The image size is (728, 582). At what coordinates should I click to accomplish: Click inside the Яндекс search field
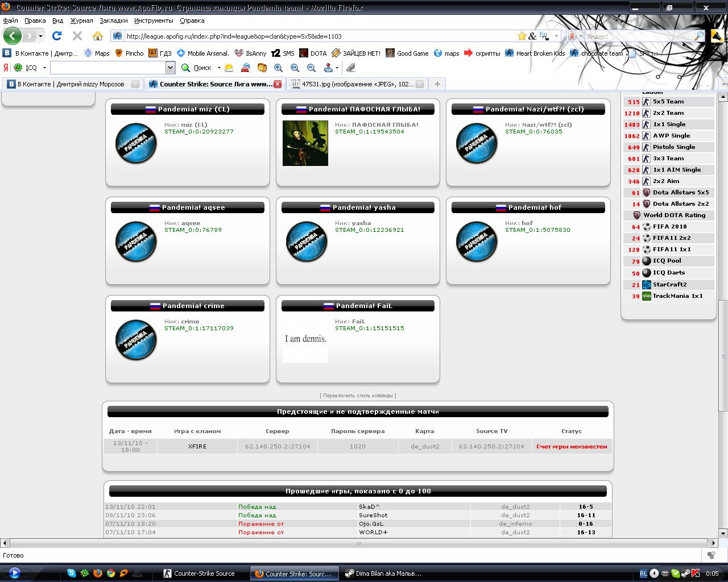pos(639,36)
